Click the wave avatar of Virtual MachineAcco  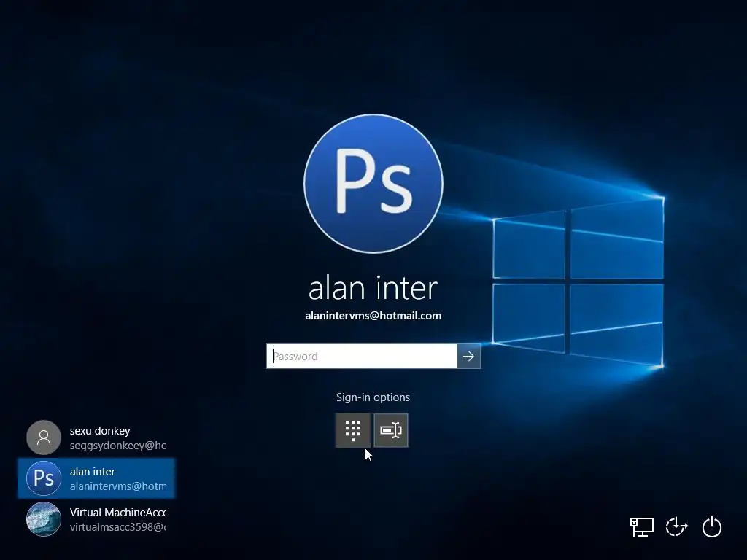(43, 519)
